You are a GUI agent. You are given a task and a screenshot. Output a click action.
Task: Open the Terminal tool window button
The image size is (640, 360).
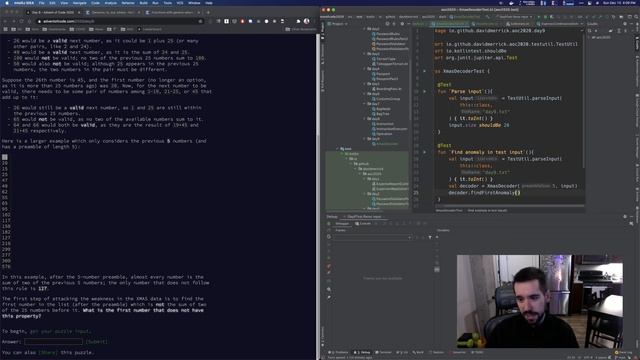(x=383, y=352)
